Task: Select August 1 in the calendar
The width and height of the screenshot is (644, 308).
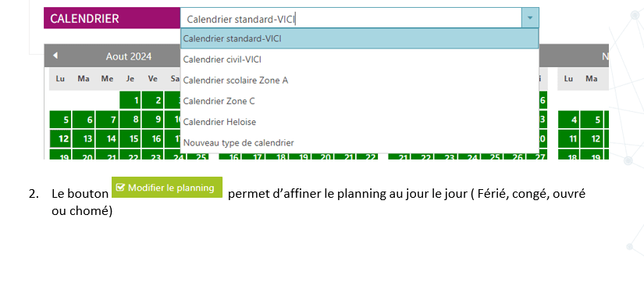Action: coord(130,100)
